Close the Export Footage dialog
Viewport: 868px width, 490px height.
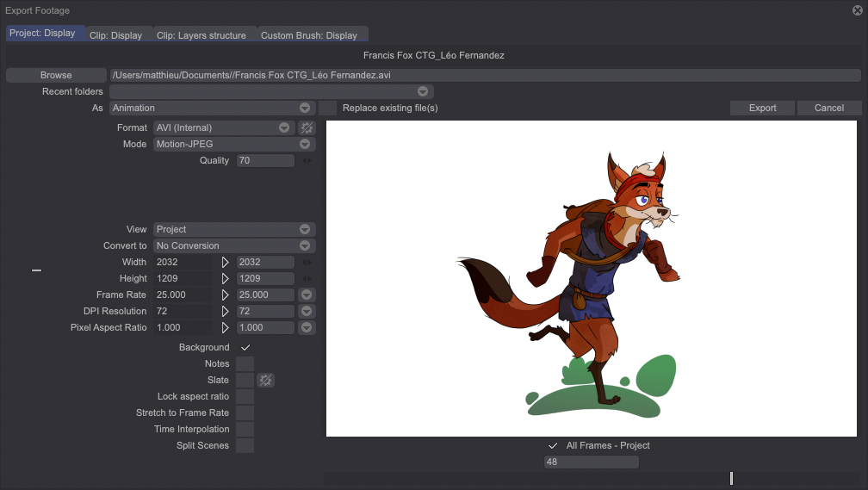[858, 10]
